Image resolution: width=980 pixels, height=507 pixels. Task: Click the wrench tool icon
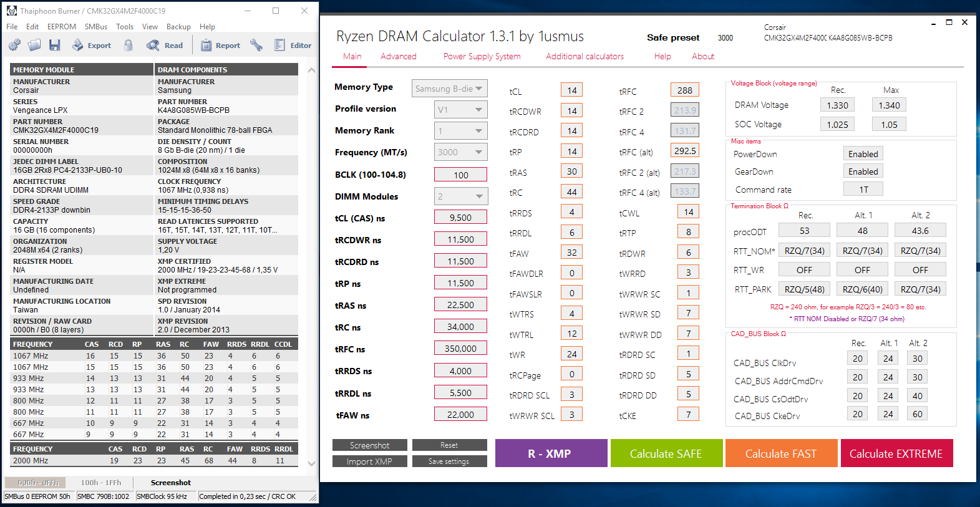(x=256, y=45)
